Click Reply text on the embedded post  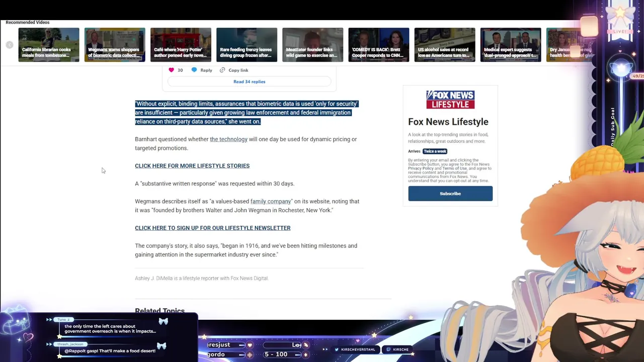[x=206, y=70]
